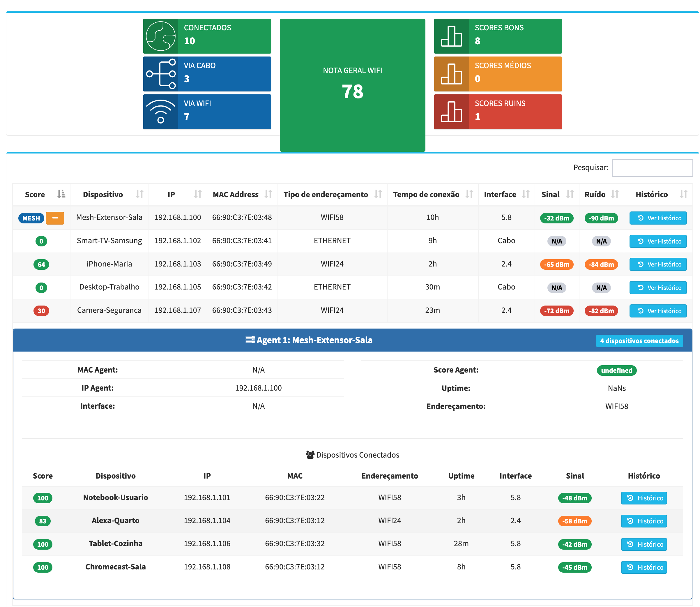Click the red score 30 badge
This screenshot has height=607, width=700.
coord(41,310)
